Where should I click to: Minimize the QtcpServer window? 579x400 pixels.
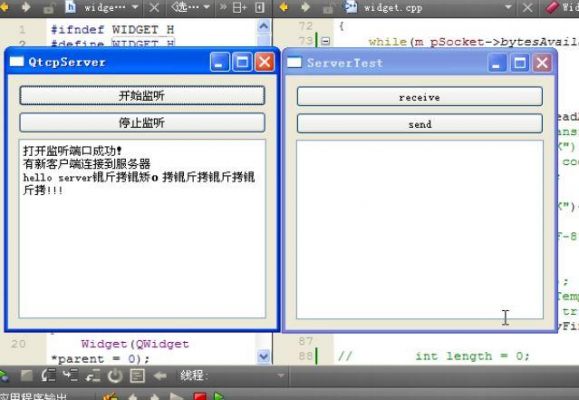tap(220, 62)
